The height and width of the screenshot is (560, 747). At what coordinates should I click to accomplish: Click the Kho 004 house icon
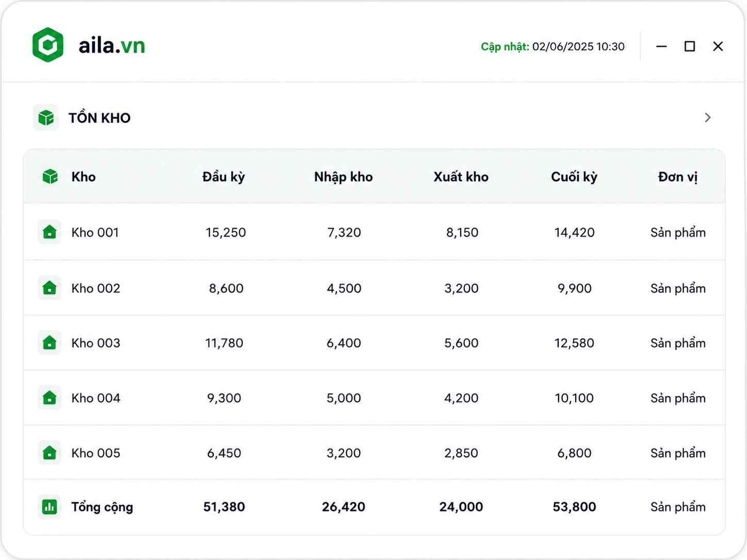pyautogui.click(x=50, y=398)
